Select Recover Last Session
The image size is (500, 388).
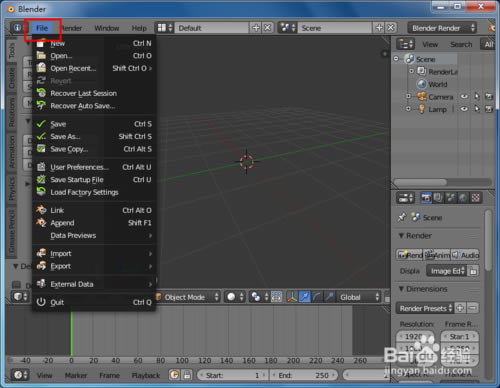click(x=94, y=93)
